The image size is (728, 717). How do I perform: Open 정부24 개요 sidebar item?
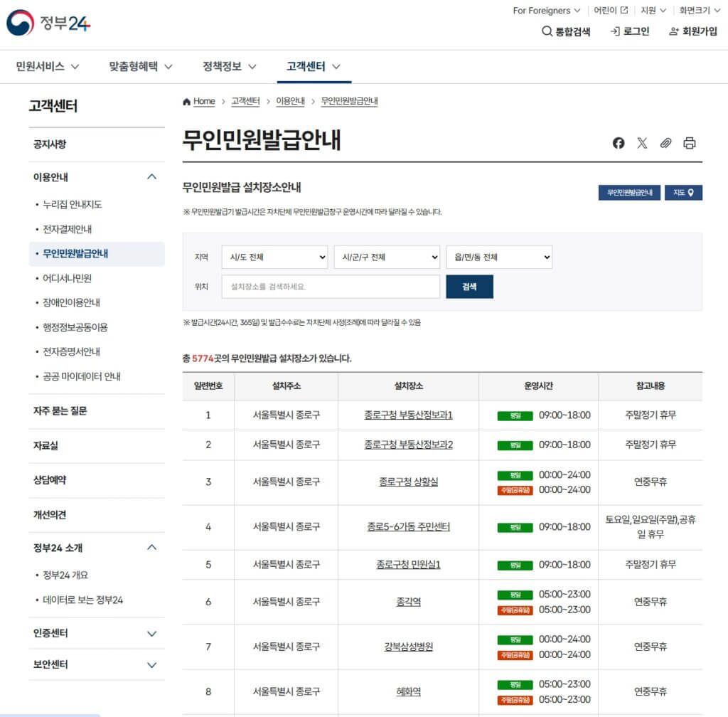point(65,575)
